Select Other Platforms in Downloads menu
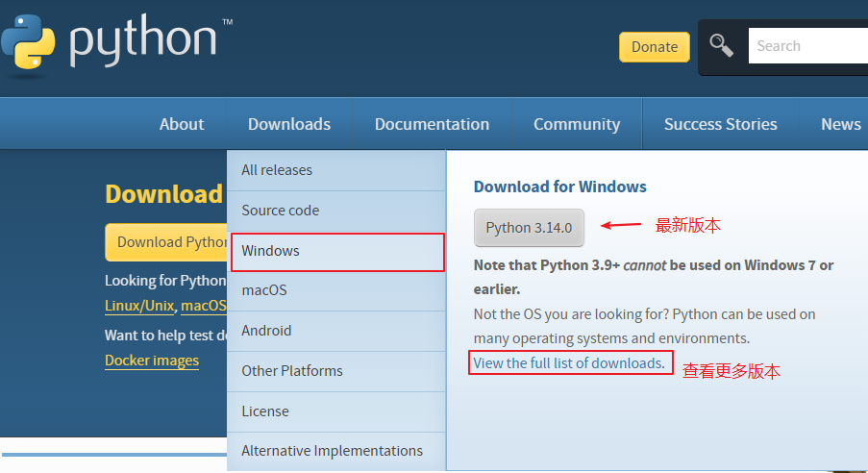 pos(336,371)
